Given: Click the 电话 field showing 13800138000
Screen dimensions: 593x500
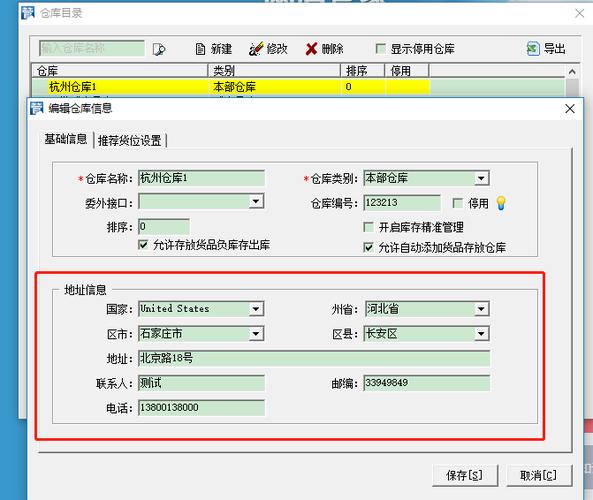Looking at the screenshot, I should pos(202,408).
